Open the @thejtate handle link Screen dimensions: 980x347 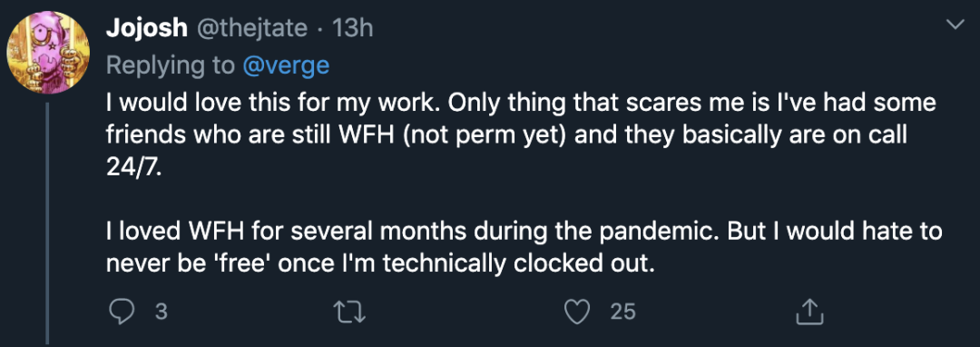(250, 27)
